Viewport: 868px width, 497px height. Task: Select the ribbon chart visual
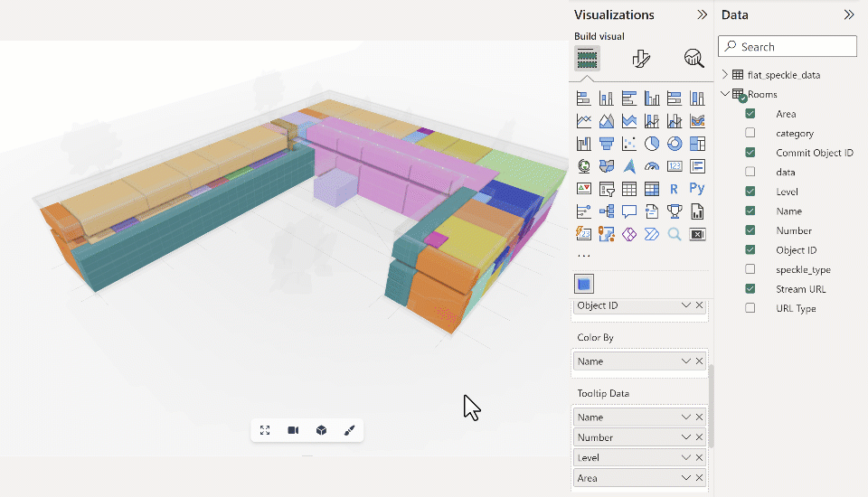tap(697, 121)
